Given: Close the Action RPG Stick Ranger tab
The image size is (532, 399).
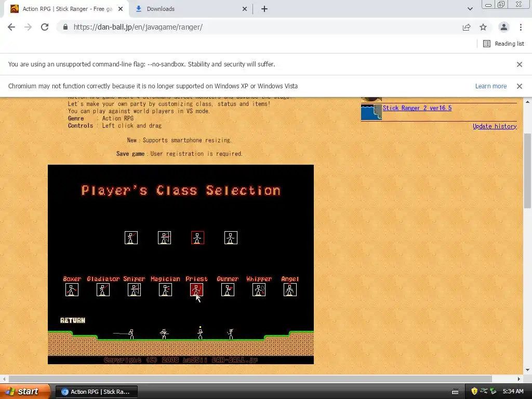Looking at the screenshot, I should click(121, 9).
